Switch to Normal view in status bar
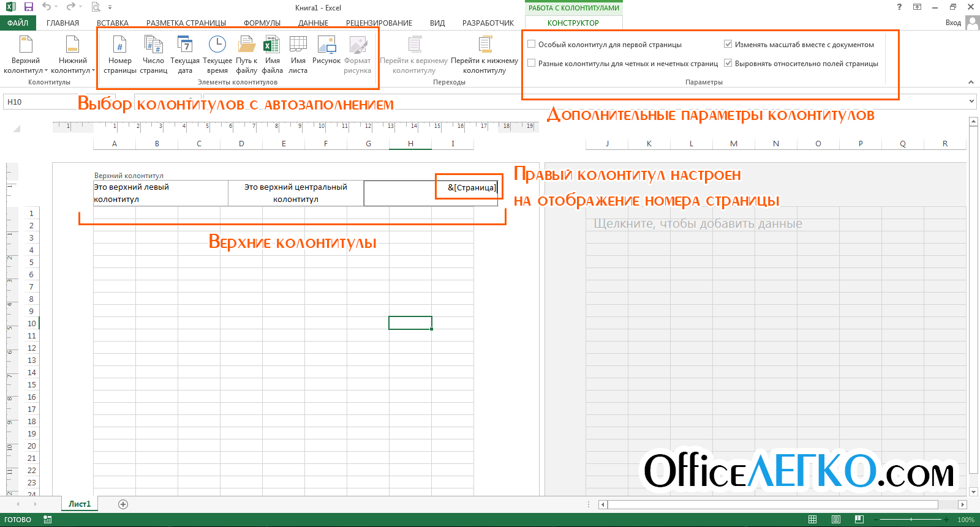The height and width of the screenshot is (527, 980). (813, 520)
